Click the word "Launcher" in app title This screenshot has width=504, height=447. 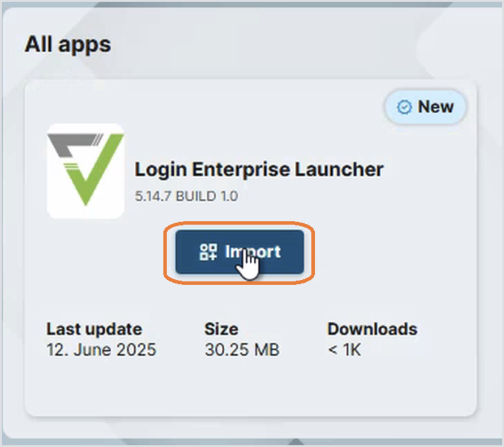339,169
